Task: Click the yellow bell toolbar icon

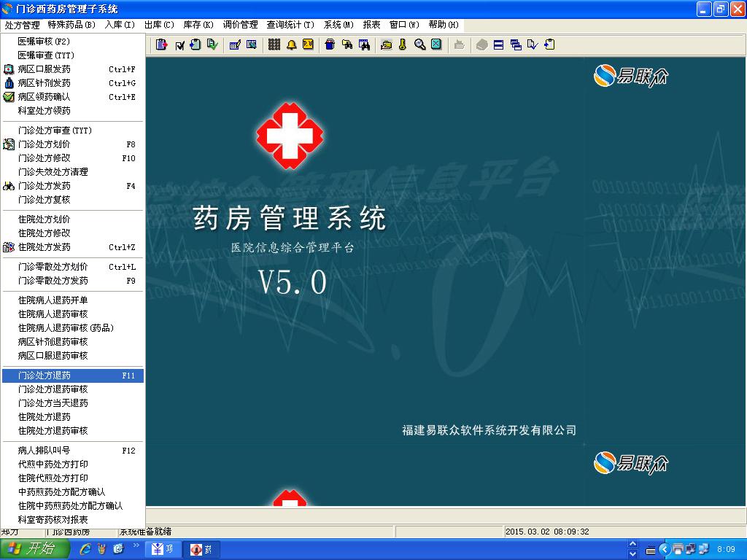Action: (292, 44)
